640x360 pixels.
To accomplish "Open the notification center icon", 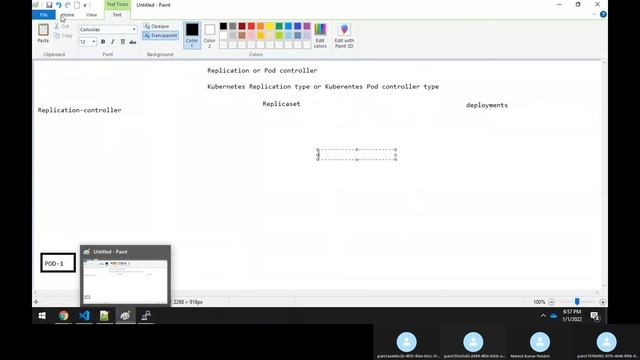I will click(x=595, y=316).
